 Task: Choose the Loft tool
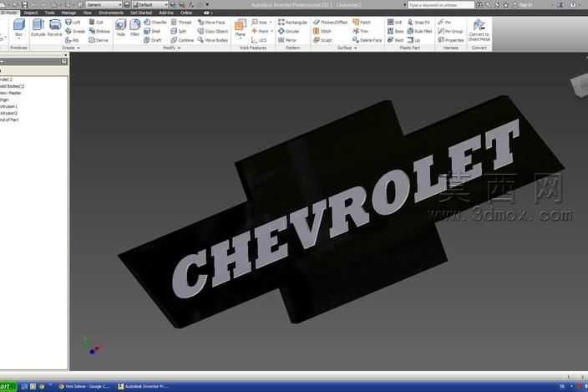[73, 22]
